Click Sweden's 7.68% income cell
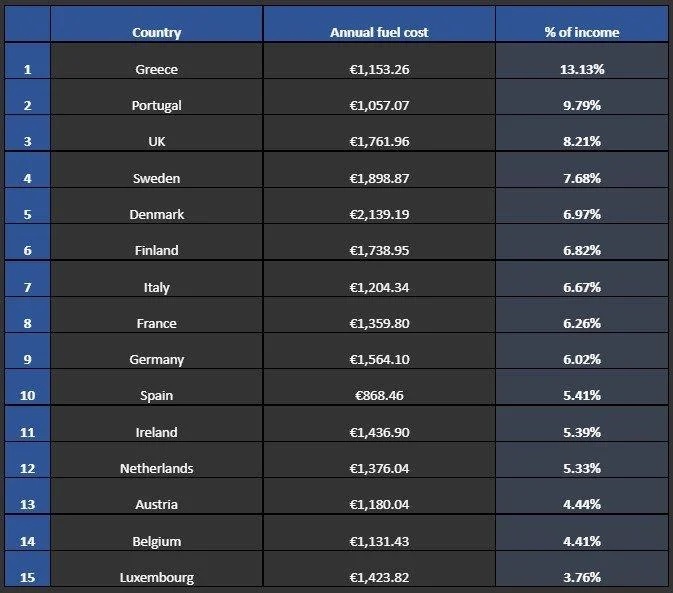Viewport: 673px width, 593px height. pyautogui.click(x=581, y=178)
